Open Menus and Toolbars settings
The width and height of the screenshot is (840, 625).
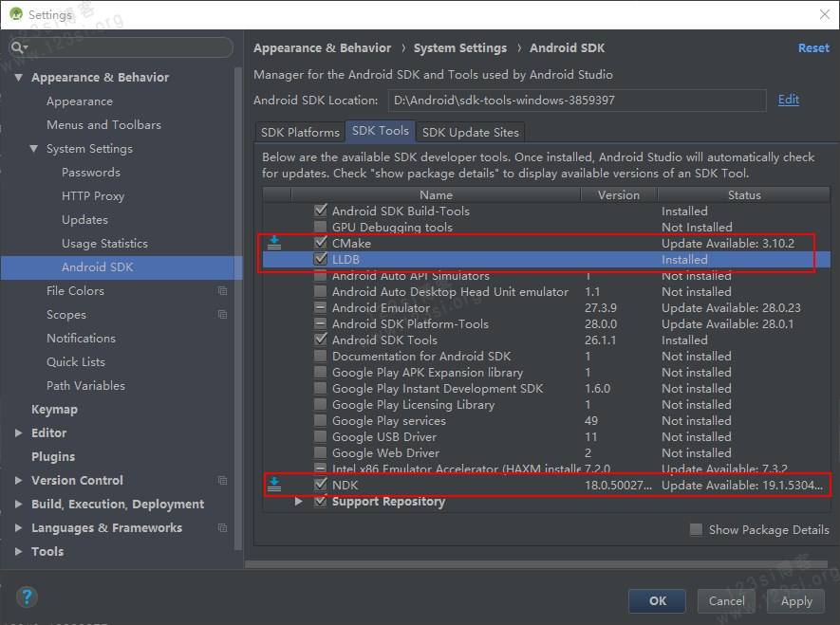(x=103, y=124)
